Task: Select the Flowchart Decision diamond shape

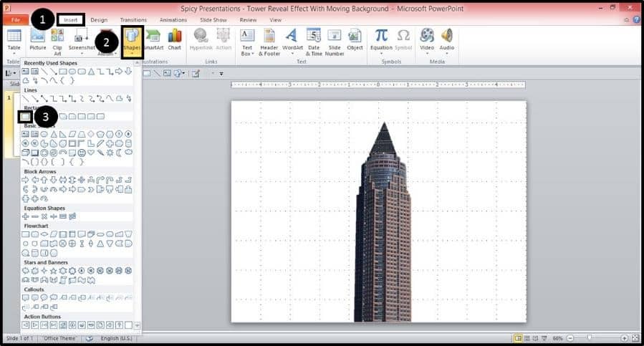Action: tap(44, 234)
